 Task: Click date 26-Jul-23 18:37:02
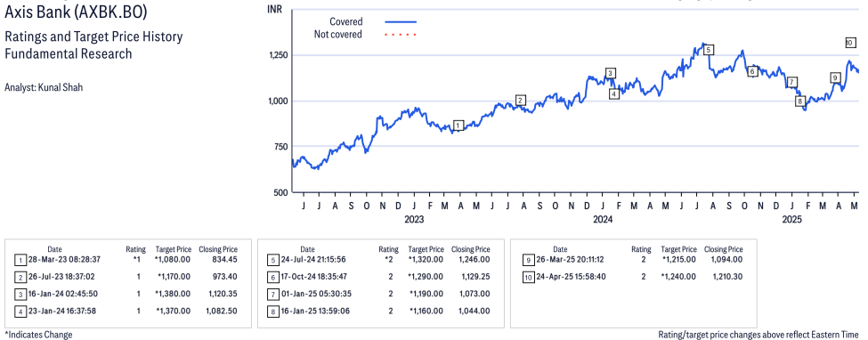61,276
